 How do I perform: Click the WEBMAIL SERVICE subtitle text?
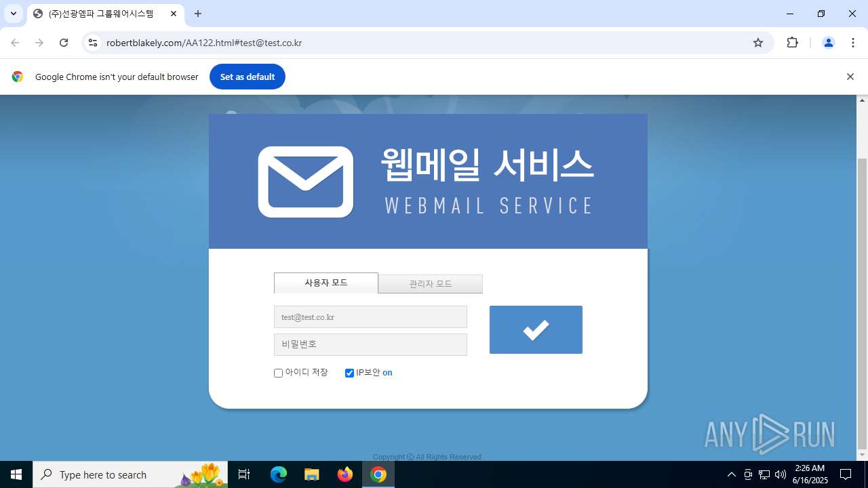click(489, 205)
